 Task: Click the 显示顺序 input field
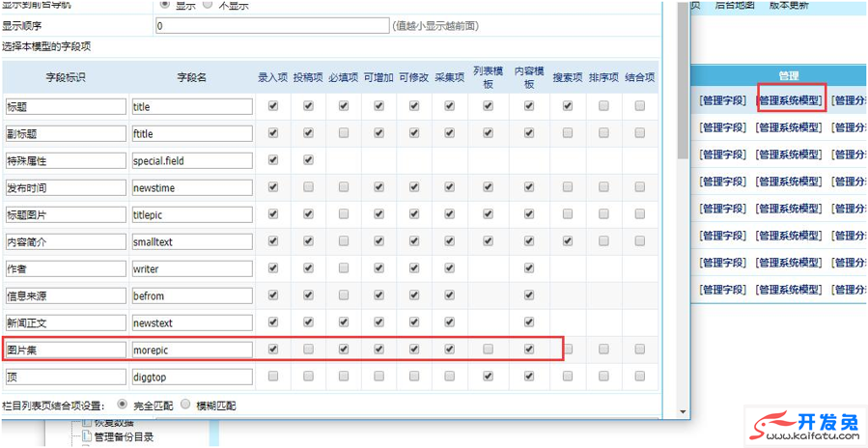pyautogui.click(x=272, y=26)
